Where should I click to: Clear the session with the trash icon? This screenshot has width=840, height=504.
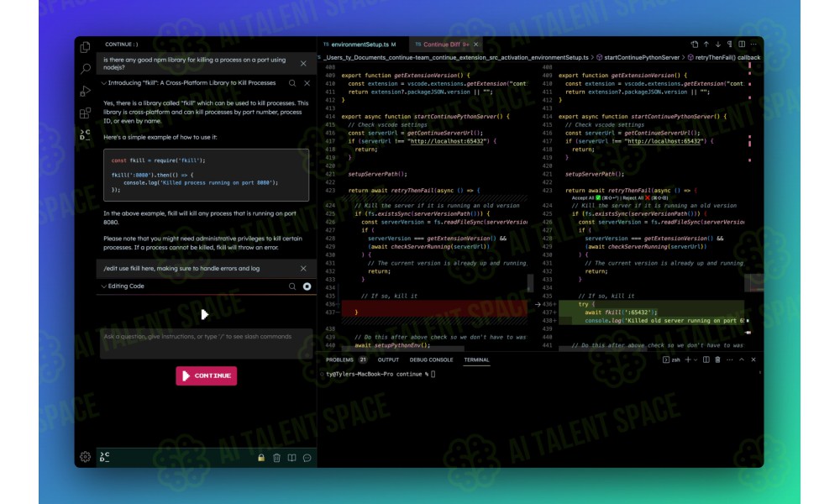(276, 458)
